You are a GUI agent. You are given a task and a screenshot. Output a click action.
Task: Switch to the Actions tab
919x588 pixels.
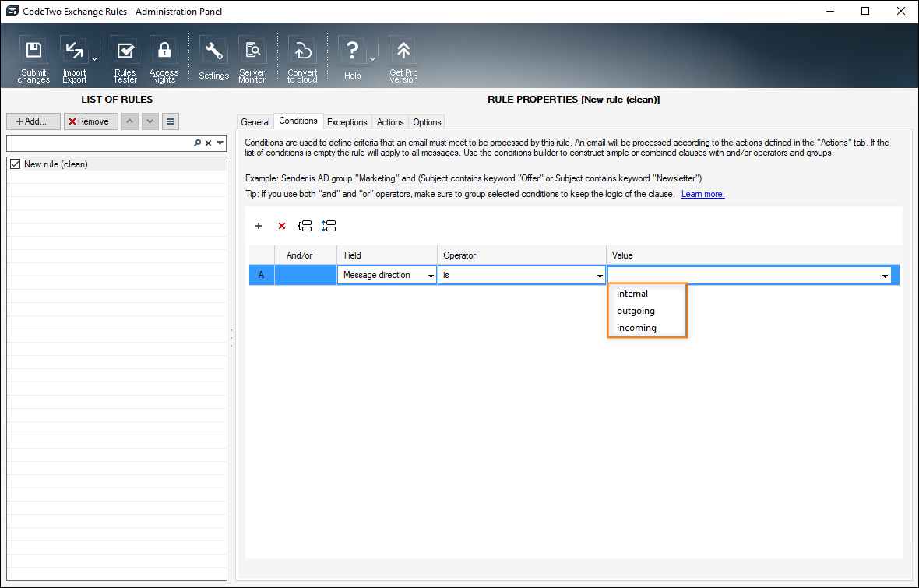(x=390, y=122)
